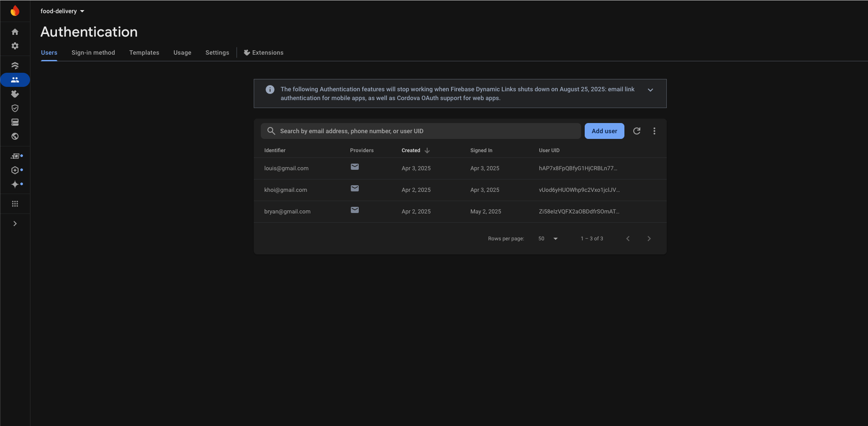This screenshot has height=426, width=868.
Task: Sort by the Created column header
Action: [x=411, y=150]
